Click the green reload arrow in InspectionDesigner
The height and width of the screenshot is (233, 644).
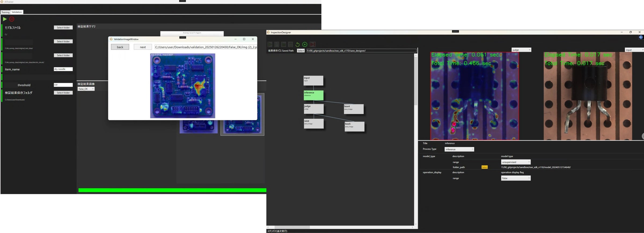pyautogui.click(x=297, y=44)
